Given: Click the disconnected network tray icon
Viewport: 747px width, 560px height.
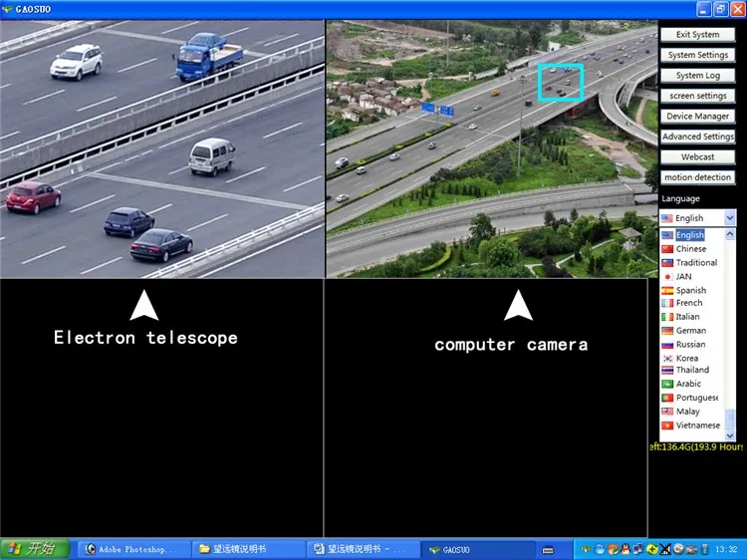Looking at the screenshot, I should pos(665,549).
